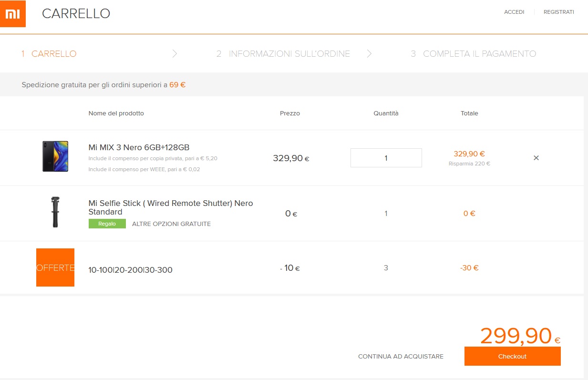The height and width of the screenshot is (380, 588).
Task: Click the Prezzo column header
Action: [x=290, y=113]
